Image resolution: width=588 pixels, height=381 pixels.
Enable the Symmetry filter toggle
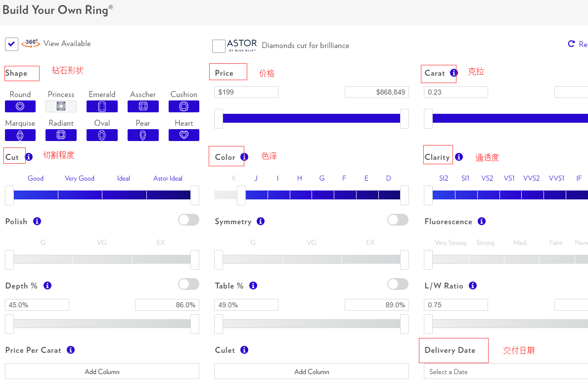398,220
